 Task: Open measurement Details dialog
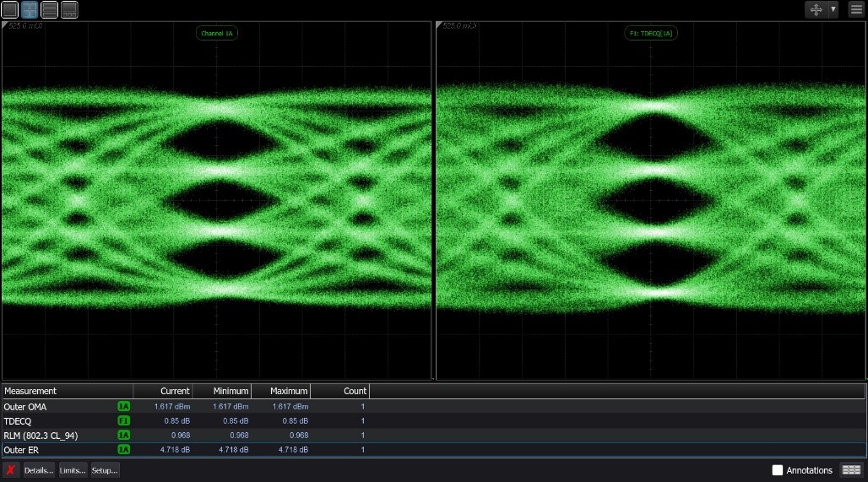click(x=39, y=470)
